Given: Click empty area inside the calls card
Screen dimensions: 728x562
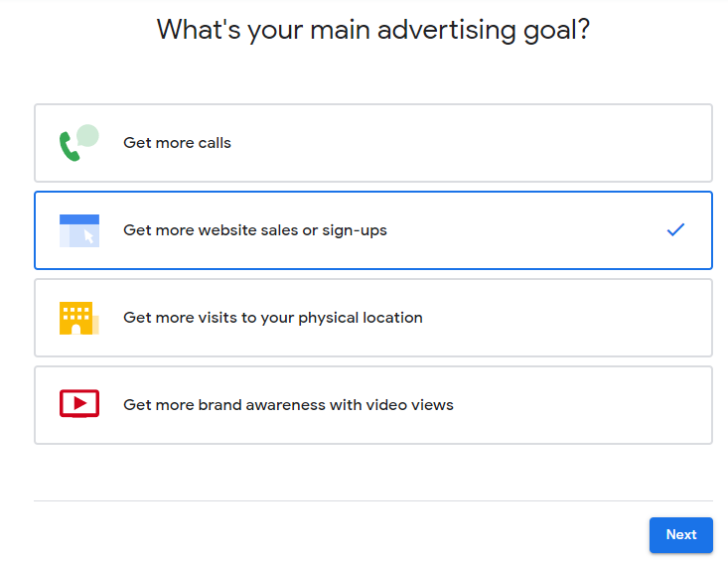Looking at the screenshot, I should [x=464, y=143].
